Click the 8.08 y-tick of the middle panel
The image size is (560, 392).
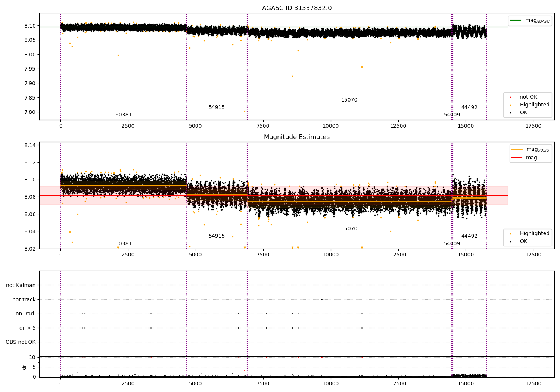point(31,197)
